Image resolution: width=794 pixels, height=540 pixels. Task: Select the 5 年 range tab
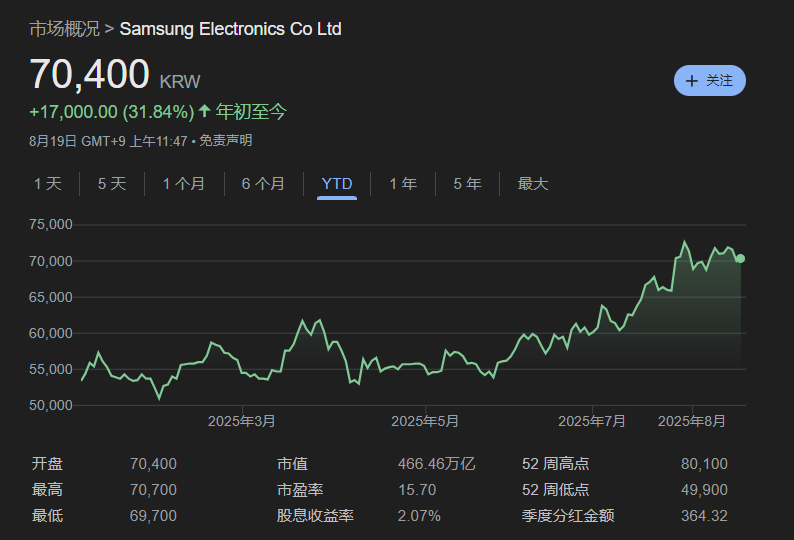pyautogui.click(x=467, y=183)
